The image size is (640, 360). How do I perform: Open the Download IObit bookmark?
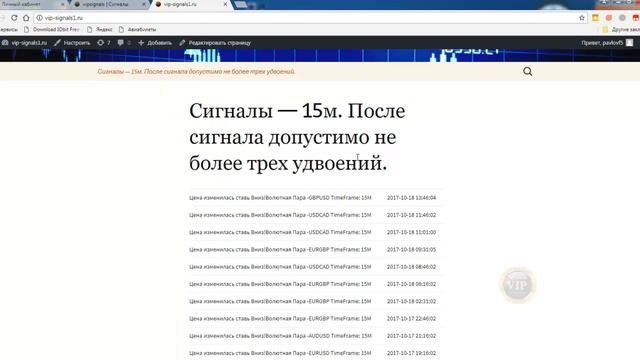click(x=52, y=29)
